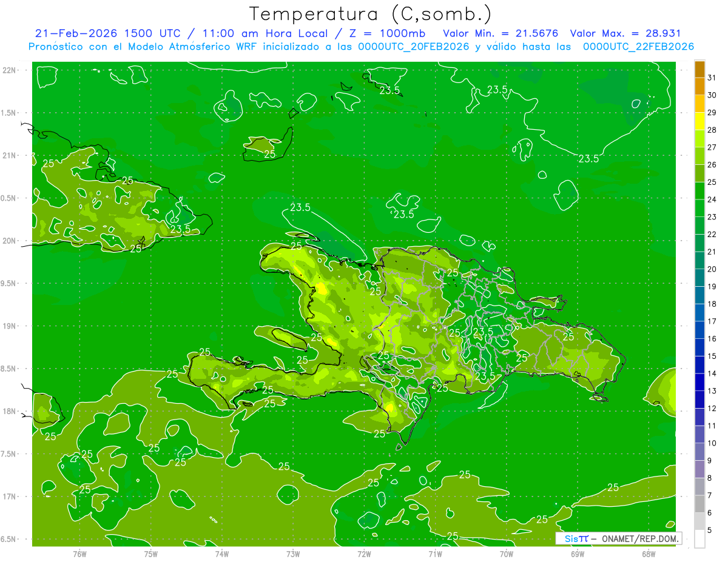The image size is (728, 562).
Task: Click the '0000UTC_22FEB2026' valid-until time
Action: click(638, 47)
